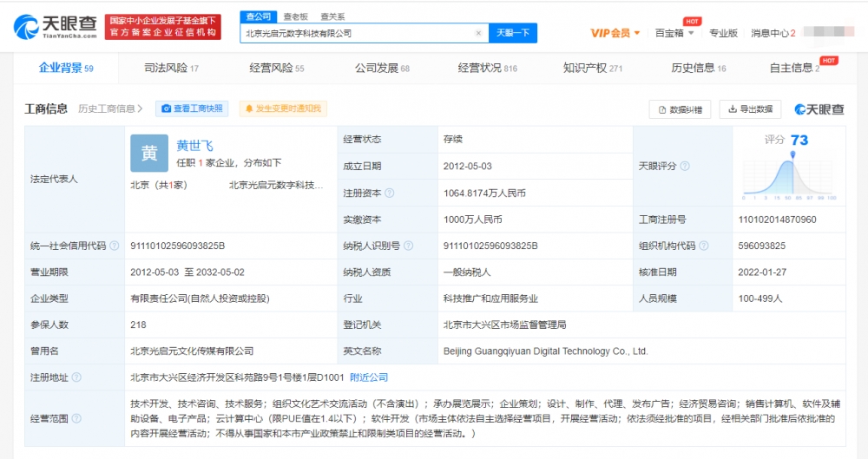Open 专业版 link
868x459 pixels.
[x=724, y=33]
